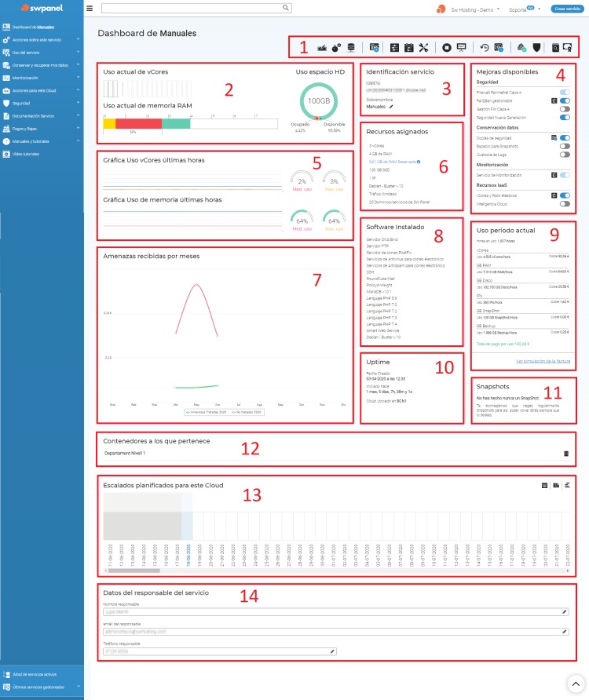Toggle Seguridad Nueva Generación switch
This screenshot has height=700, width=589.
tap(565, 118)
